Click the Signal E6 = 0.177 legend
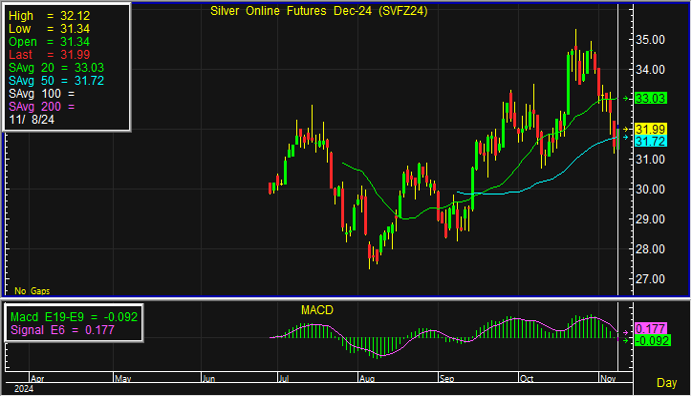This screenshot has width=692, height=397. pos(62,330)
